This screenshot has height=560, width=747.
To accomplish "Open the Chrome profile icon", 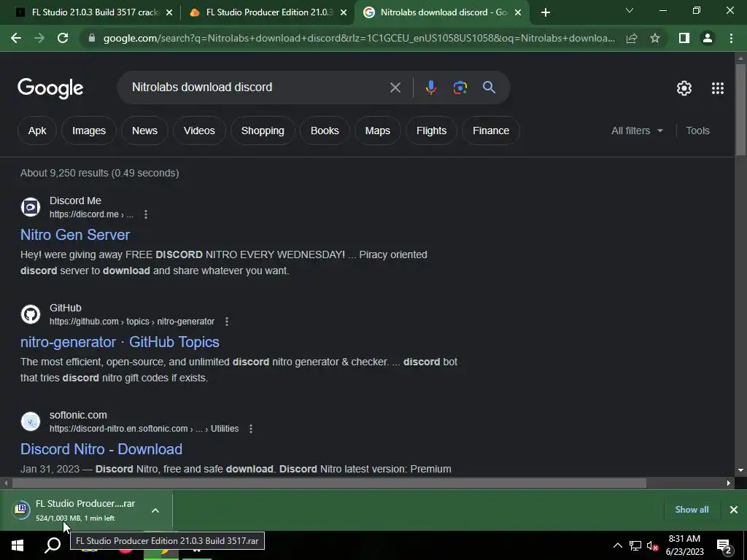I will coord(708,38).
